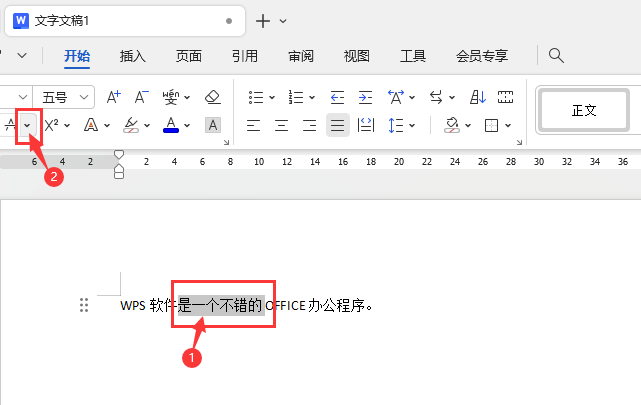Expand the superscript dropdown arrow
Screen dimensions: 641x405
pyautogui.click(x=67, y=125)
